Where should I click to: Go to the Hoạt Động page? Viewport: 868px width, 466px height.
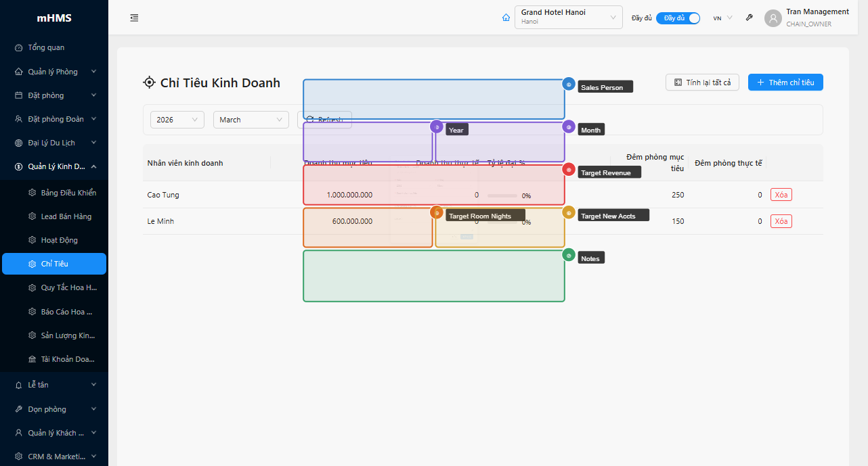click(59, 240)
